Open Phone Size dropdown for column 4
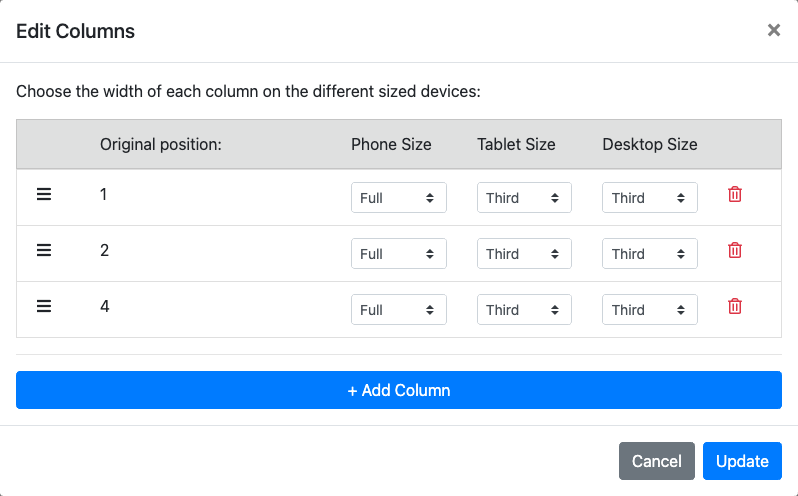 [398, 310]
